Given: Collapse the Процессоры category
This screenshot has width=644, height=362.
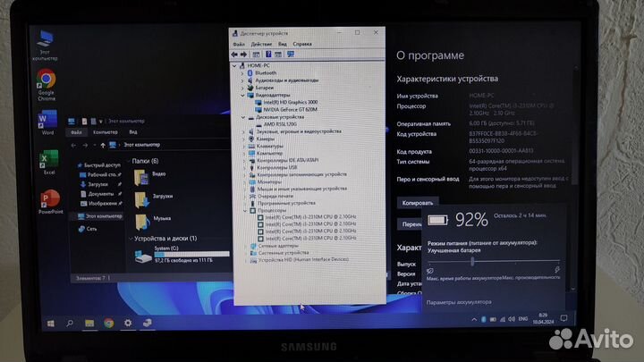Looking at the screenshot, I should click(x=245, y=211).
